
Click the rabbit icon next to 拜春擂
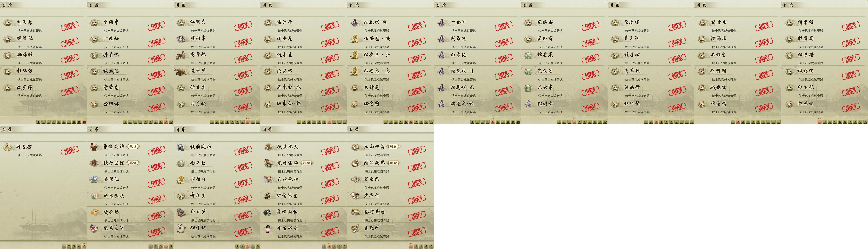tap(8, 147)
